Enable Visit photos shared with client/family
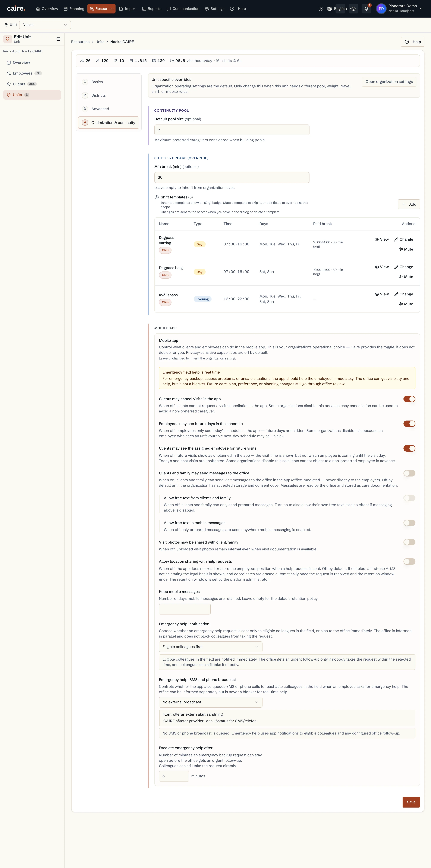Screen dimensions: 431x868 (x=409, y=542)
